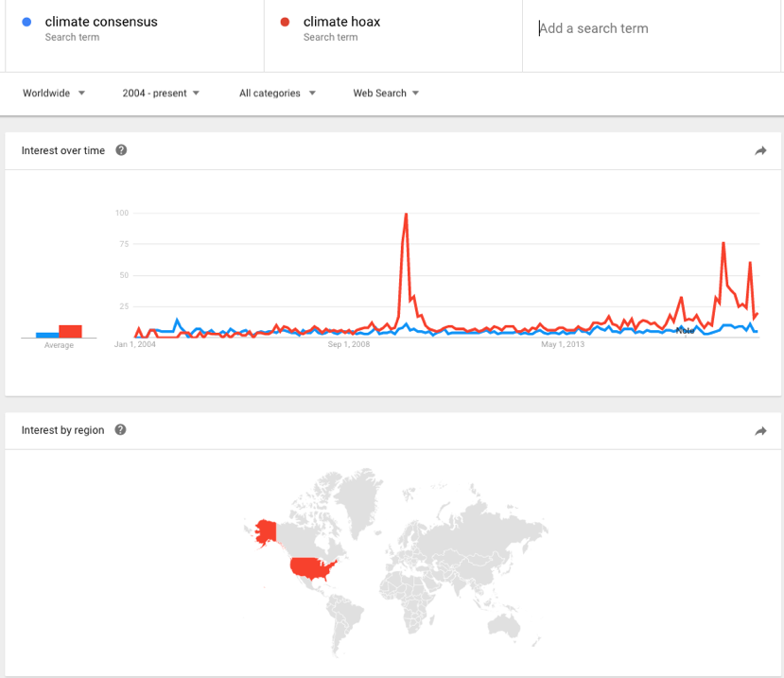Screen dimensions: 784x678
Task: Open the 2004 - present date range dropdown
Action: 161,93
